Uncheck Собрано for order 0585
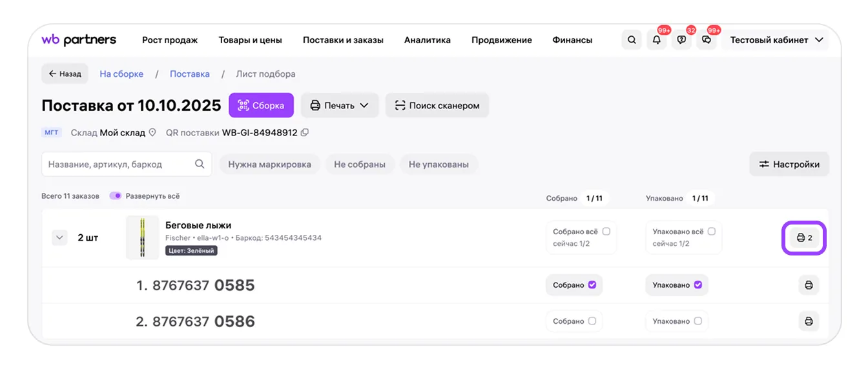Viewport: 868px width, 369px height. [592, 285]
